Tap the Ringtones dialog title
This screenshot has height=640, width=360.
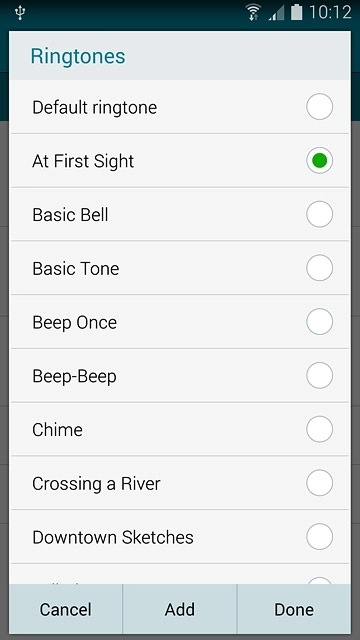[x=78, y=56]
